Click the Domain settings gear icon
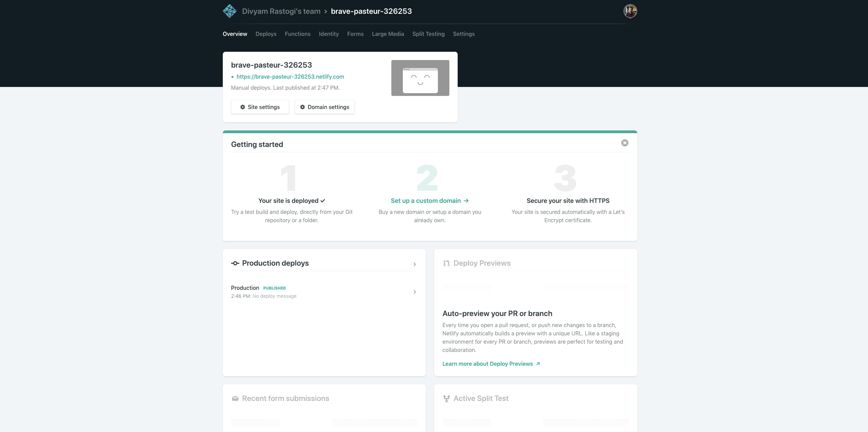This screenshot has width=868, height=432. (303, 107)
